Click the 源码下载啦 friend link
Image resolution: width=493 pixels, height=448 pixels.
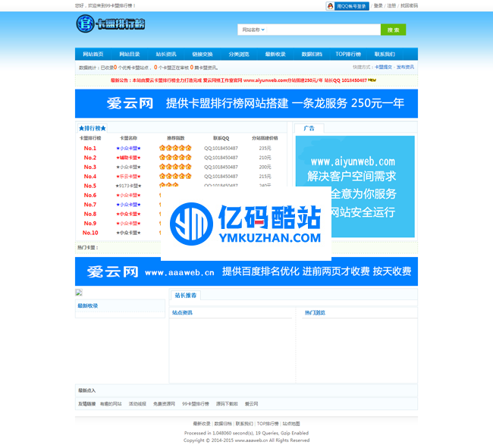click(x=227, y=404)
